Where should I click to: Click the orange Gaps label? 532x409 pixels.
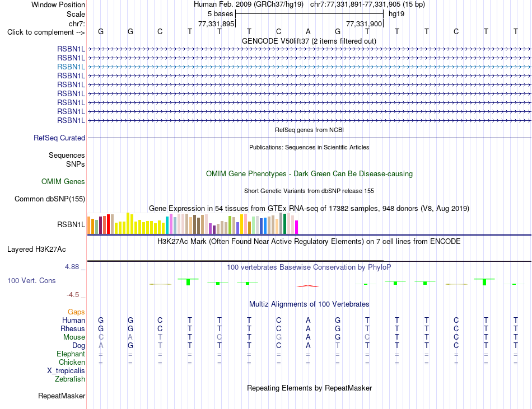pos(76,312)
